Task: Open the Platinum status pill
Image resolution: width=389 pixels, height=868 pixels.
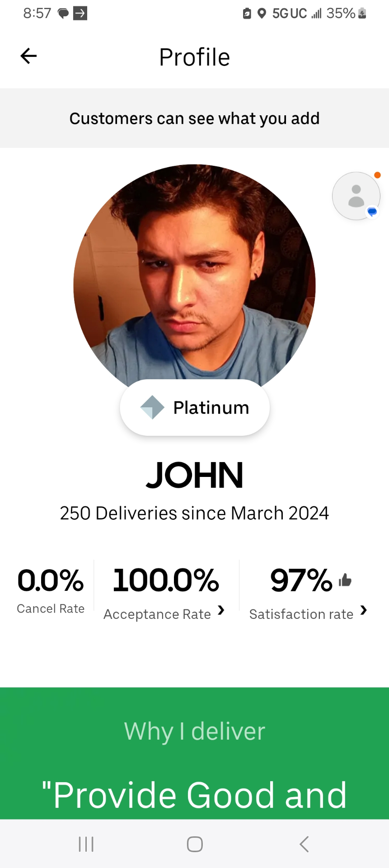Action: pos(194,407)
